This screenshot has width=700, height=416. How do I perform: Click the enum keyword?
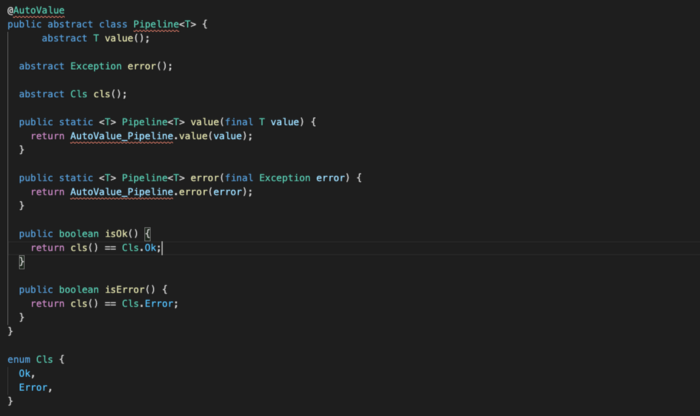[18, 358]
